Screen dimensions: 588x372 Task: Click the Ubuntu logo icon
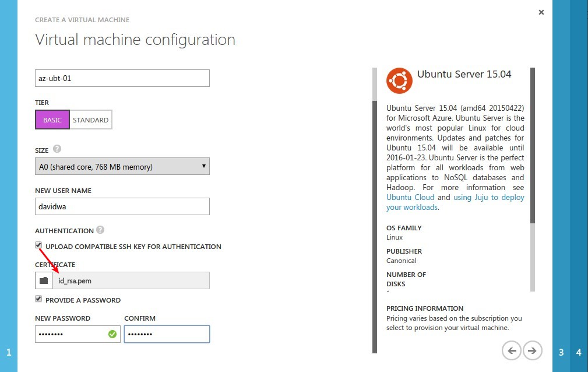click(x=399, y=80)
